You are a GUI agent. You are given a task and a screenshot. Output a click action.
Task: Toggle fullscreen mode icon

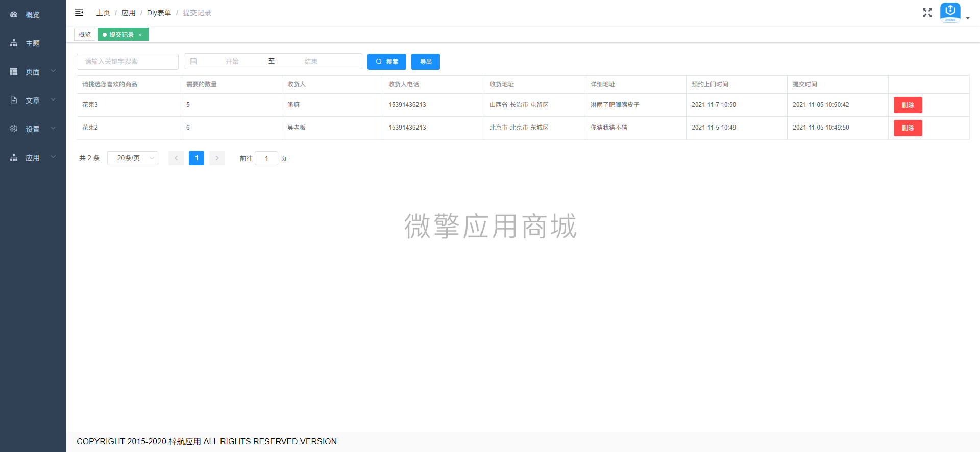pos(927,13)
